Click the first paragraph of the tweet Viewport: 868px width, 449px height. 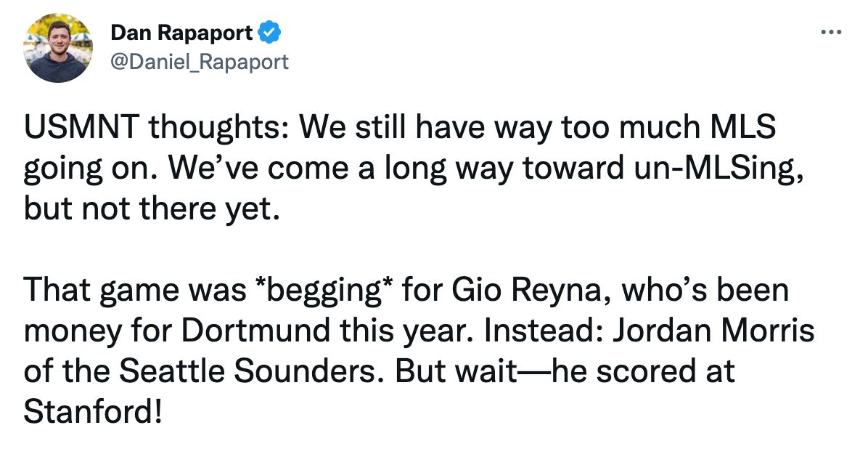click(x=399, y=168)
